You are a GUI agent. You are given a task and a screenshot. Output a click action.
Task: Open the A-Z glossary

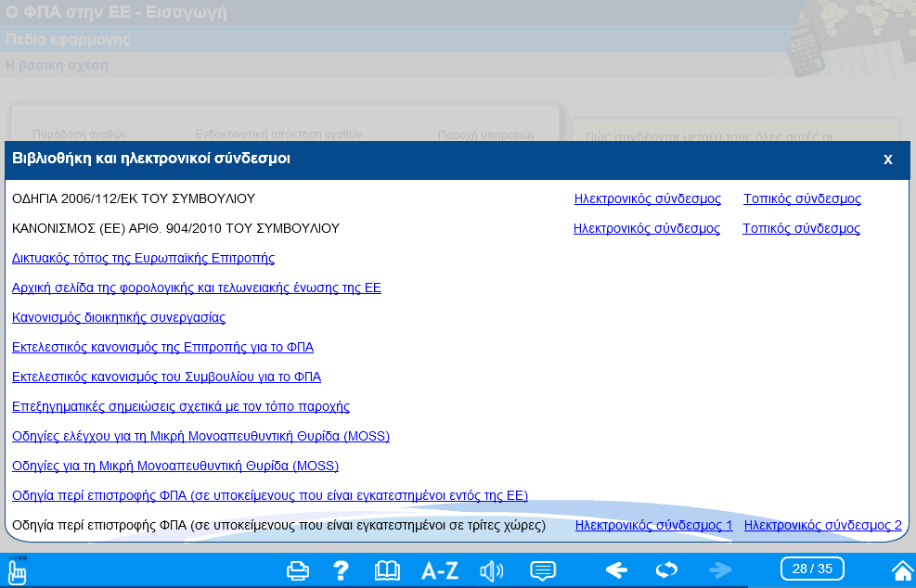(440, 569)
